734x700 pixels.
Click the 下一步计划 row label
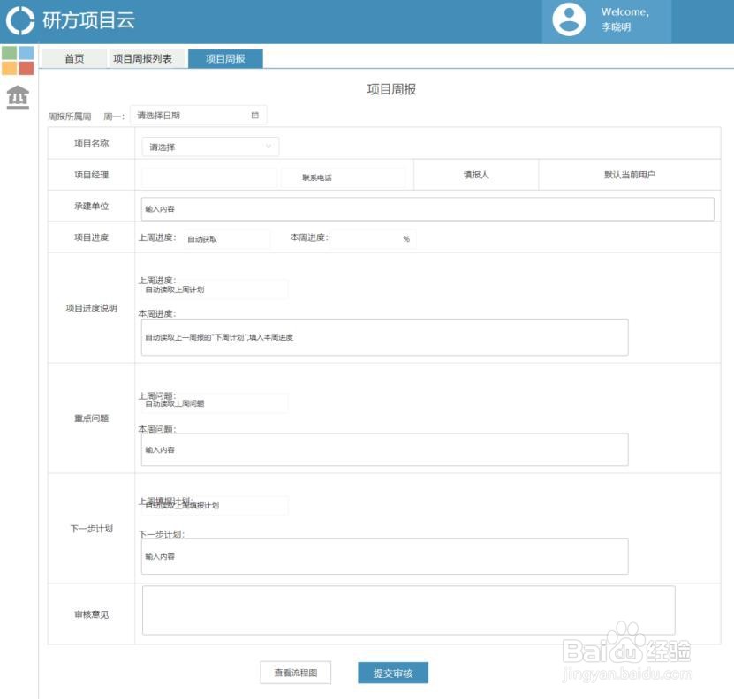pyautogui.click(x=91, y=528)
